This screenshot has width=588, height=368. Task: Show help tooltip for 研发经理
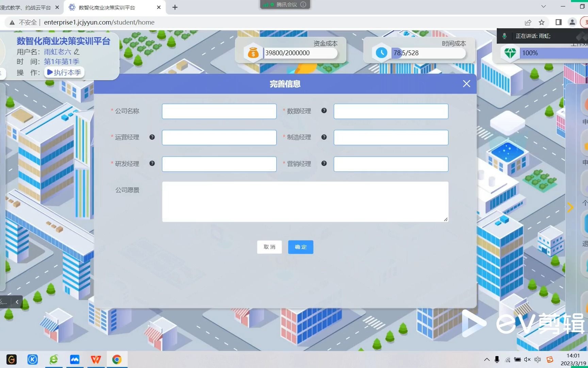pyautogui.click(x=152, y=164)
